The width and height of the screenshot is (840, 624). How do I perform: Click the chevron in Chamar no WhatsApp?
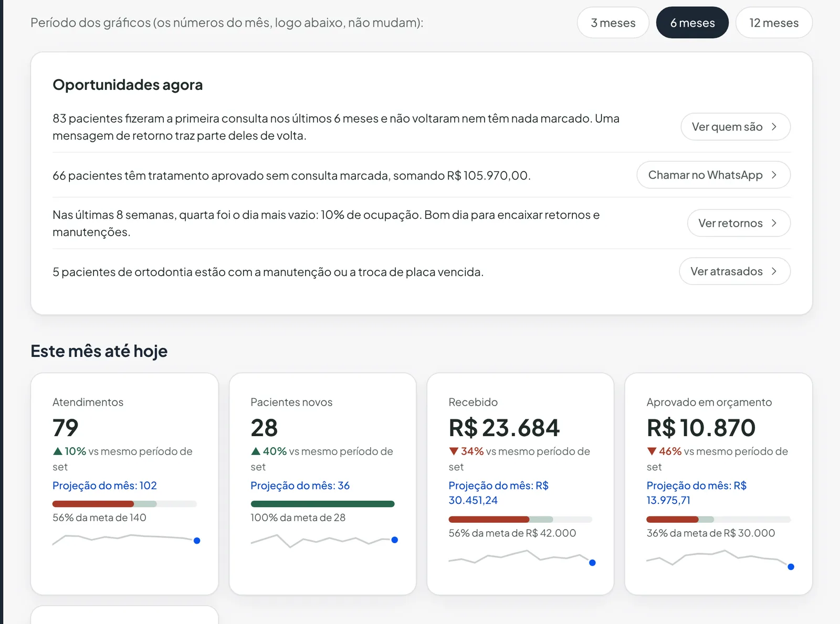click(774, 175)
